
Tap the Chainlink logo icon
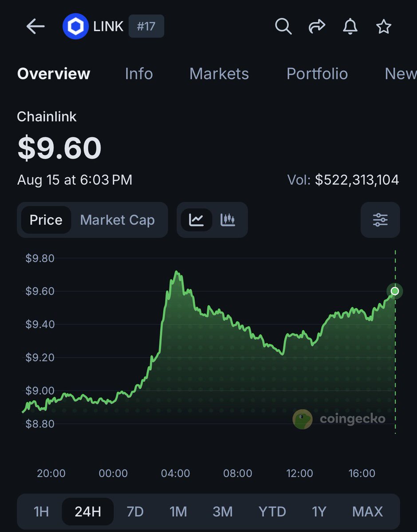[x=76, y=27]
